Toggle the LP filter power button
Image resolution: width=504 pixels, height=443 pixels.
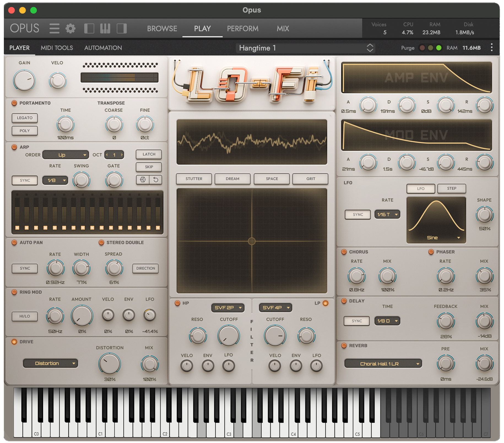point(325,303)
